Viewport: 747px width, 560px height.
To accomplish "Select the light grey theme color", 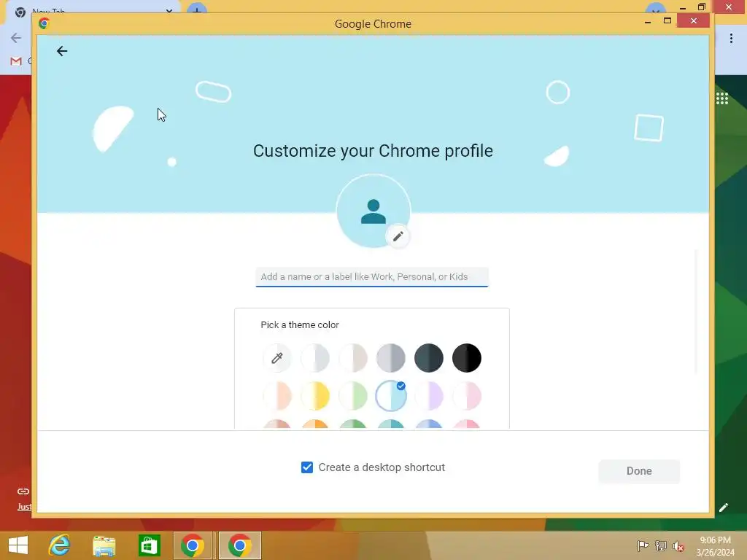I will 315,357.
